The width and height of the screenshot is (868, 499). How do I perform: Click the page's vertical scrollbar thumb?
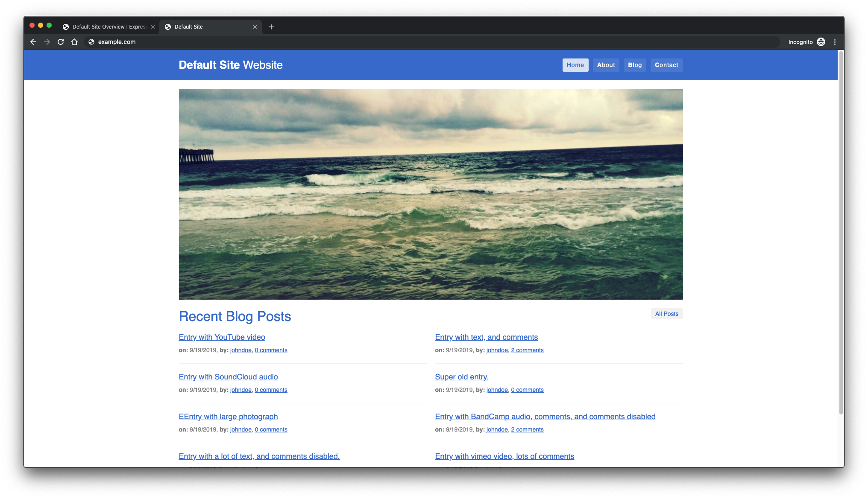(841, 233)
